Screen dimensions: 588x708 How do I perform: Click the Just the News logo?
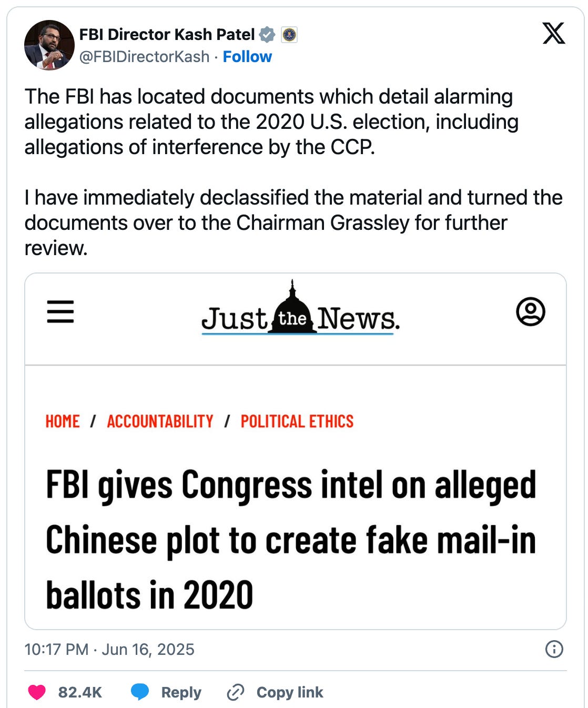tap(300, 309)
